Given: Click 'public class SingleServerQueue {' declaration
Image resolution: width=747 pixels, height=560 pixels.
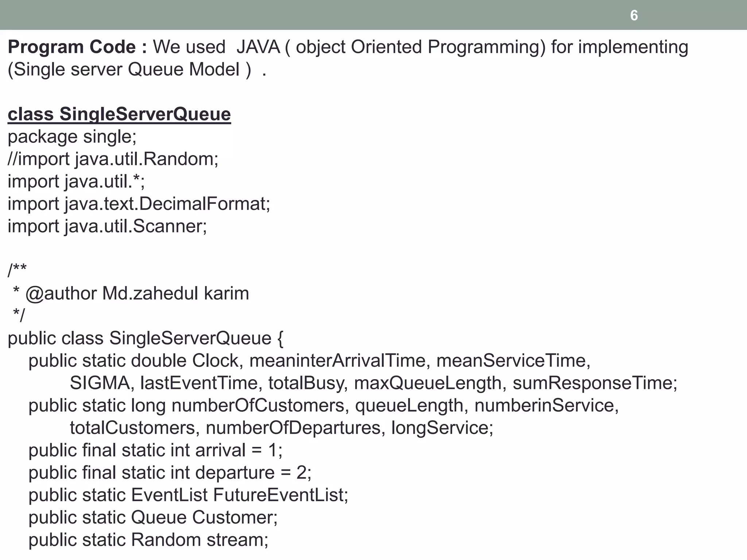Looking at the screenshot, I should [x=146, y=338].
